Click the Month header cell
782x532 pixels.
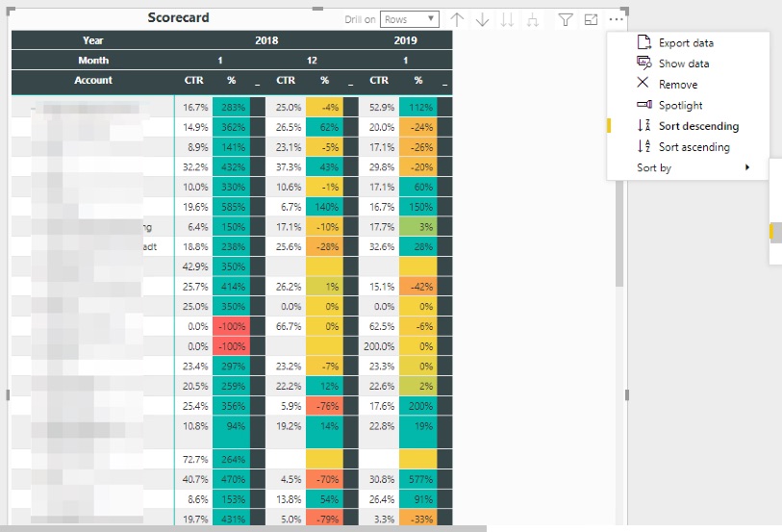tap(92, 61)
